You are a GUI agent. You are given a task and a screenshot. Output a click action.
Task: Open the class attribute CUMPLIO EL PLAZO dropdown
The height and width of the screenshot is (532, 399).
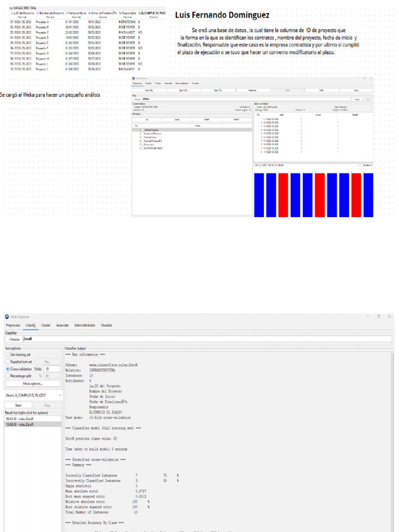click(33, 395)
